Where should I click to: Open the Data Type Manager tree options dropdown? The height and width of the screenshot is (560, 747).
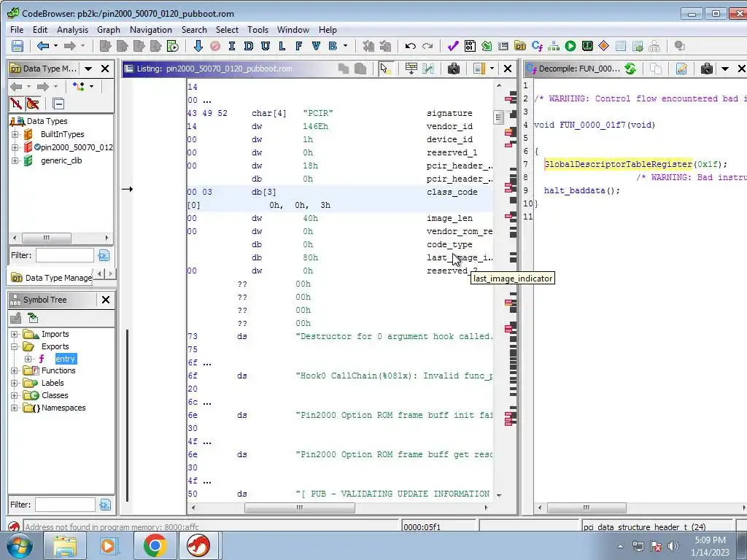[91, 86]
